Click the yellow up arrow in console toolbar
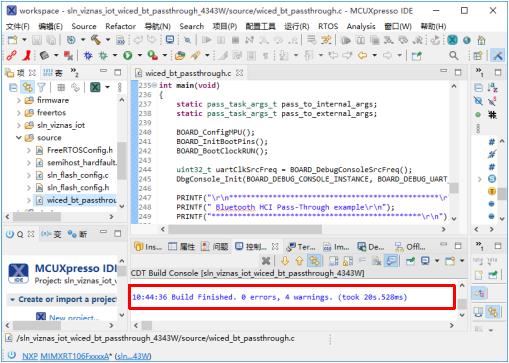The image size is (509, 363). (x=299, y=260)
